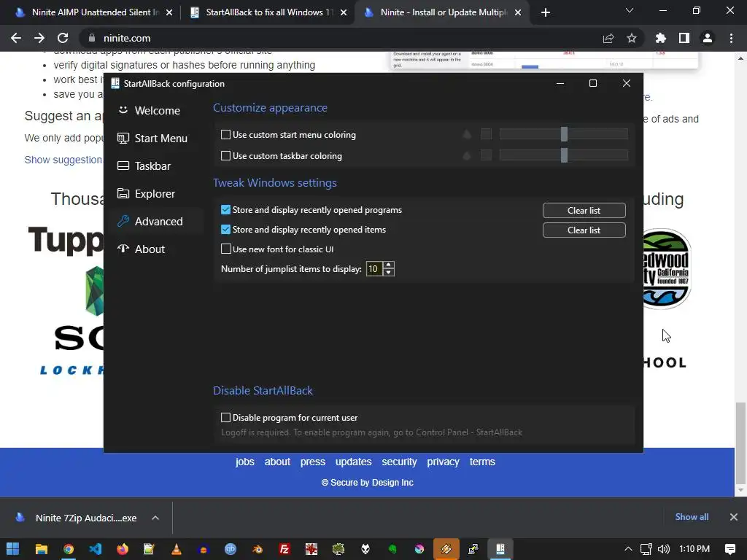Open Chrome three-dot menu
The image size is (747, 560).
(731, 38)
